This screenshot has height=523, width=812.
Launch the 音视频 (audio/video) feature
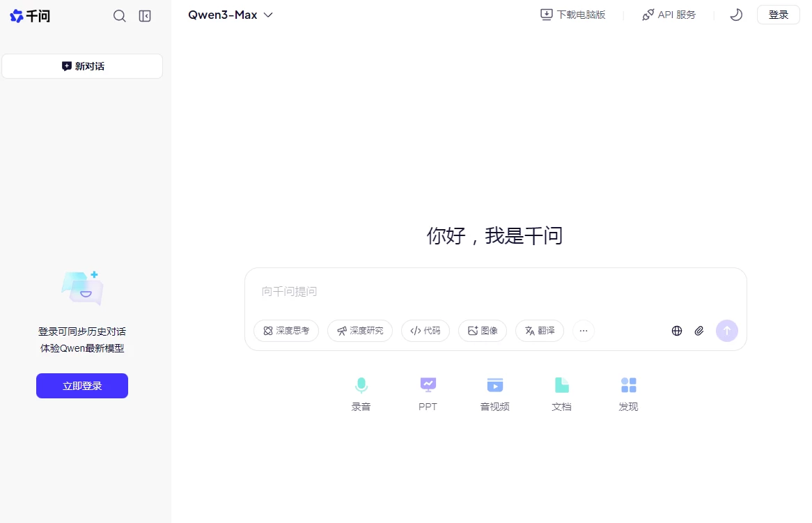(494, 392)
